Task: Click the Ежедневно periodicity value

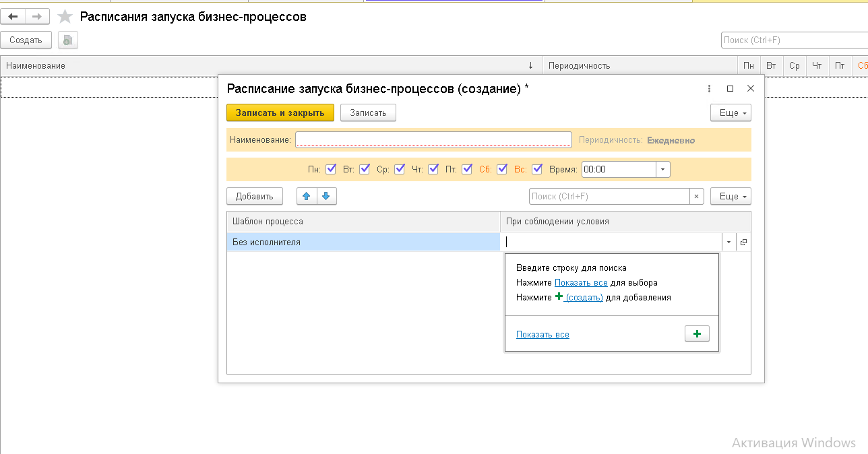Action: pyautogui.click(x=671, y=140)
